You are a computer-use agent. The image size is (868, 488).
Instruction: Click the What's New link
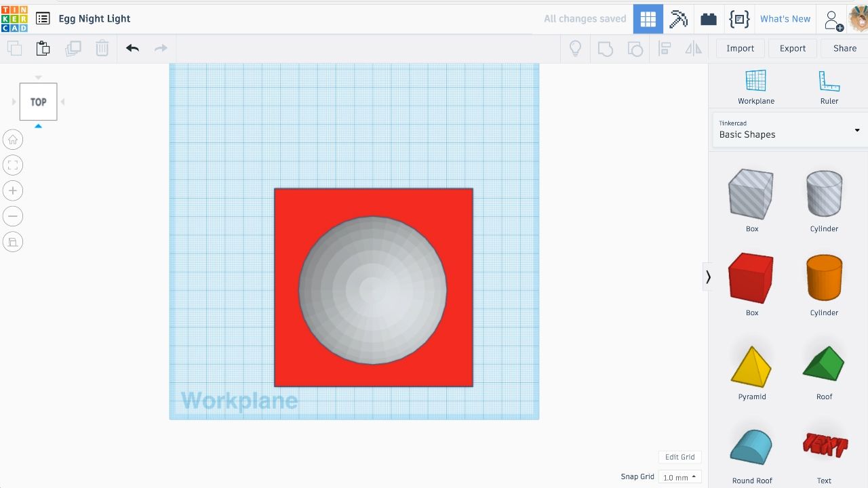coord(785,19)
